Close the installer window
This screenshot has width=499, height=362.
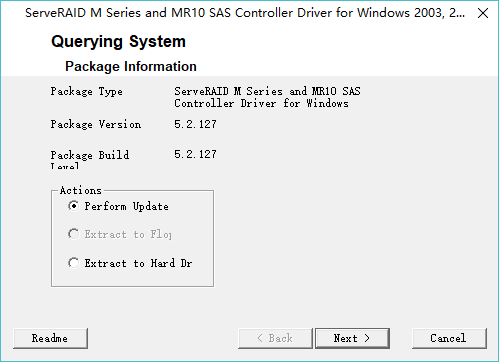[483, 13]
